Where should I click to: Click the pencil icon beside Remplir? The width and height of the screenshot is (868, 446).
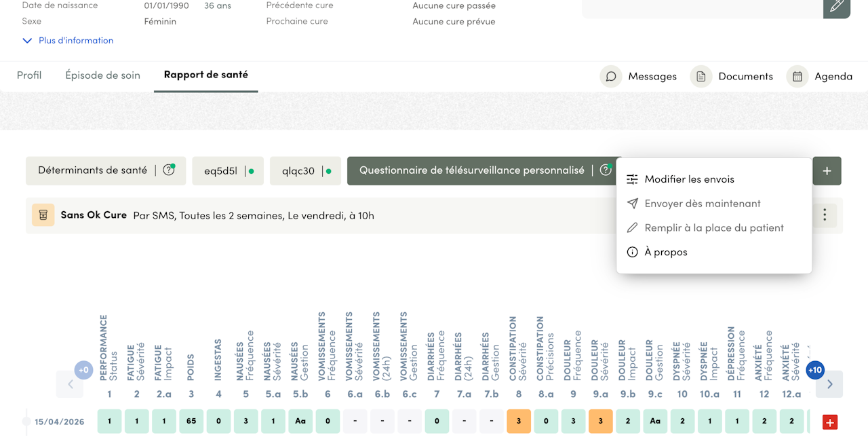[x=633, y=228]
